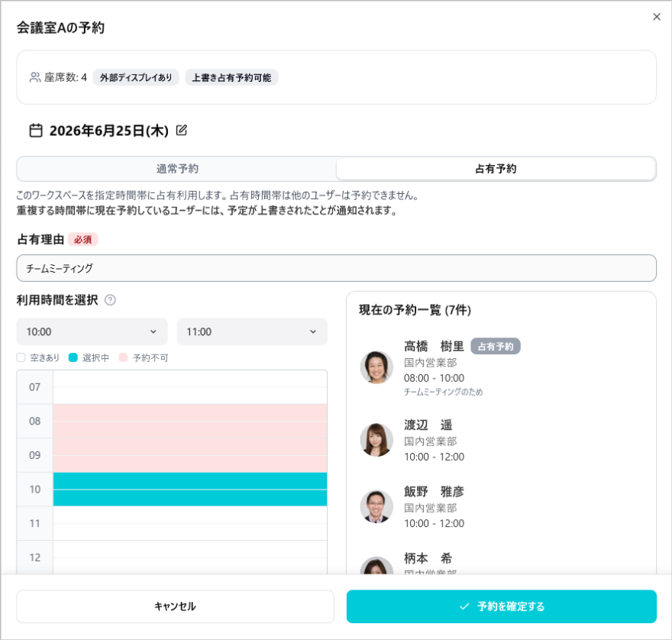Click the blocked 08:00 time slot

(190, 421)
